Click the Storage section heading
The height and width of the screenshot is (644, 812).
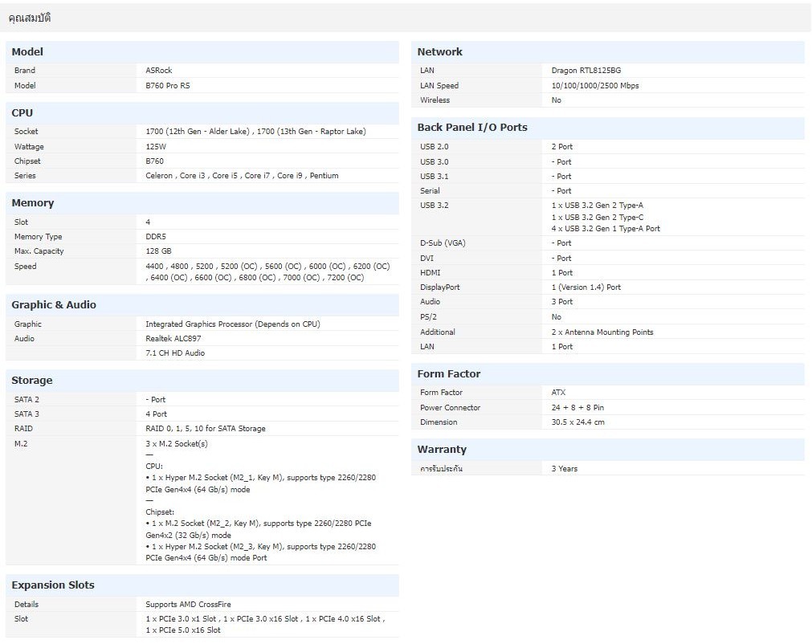[32, 381]
